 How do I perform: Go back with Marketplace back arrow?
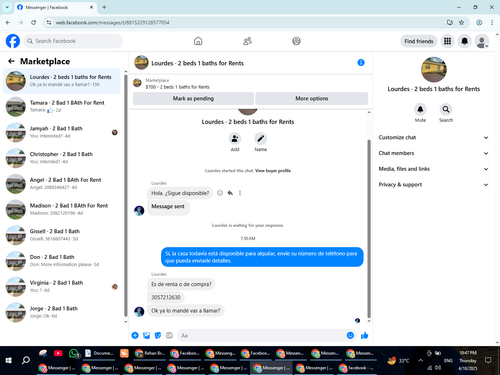point(11,61)
